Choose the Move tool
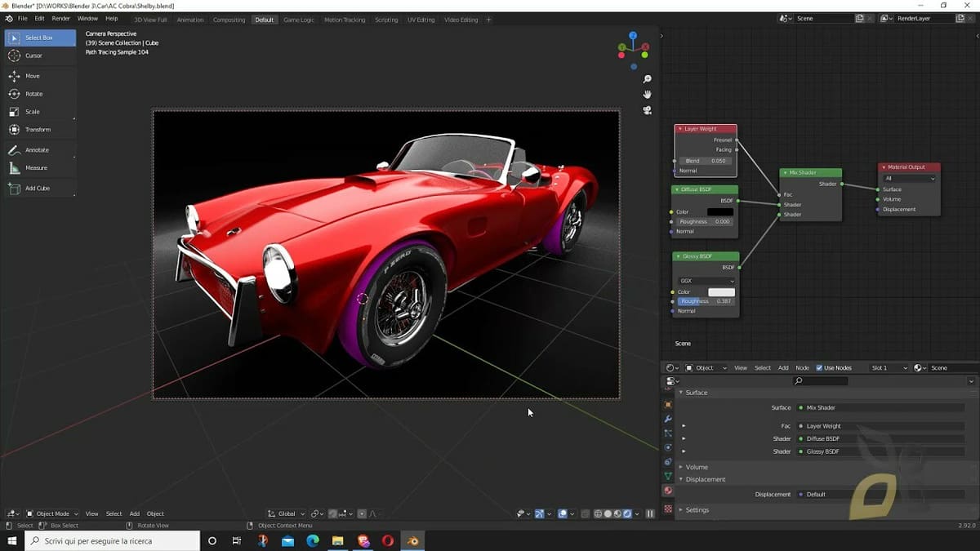 (40, 76)
